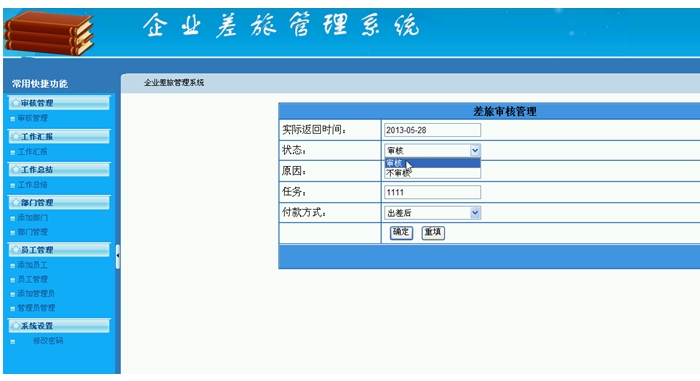Screen dimensions: 700x381
Task: Open the 添加部门 sidebar link
Action: tap(33, 218)
